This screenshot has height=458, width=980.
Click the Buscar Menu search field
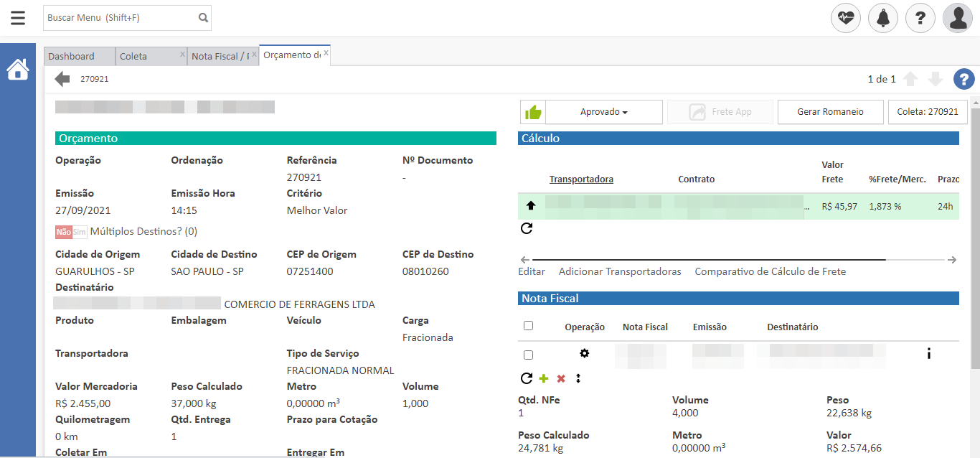point(119,18)
